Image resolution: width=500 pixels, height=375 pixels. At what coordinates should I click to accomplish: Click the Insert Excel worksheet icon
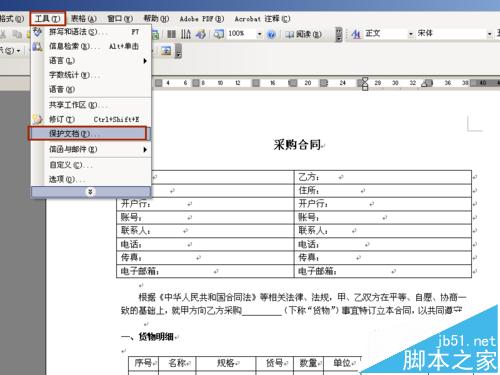pos(155,34)
